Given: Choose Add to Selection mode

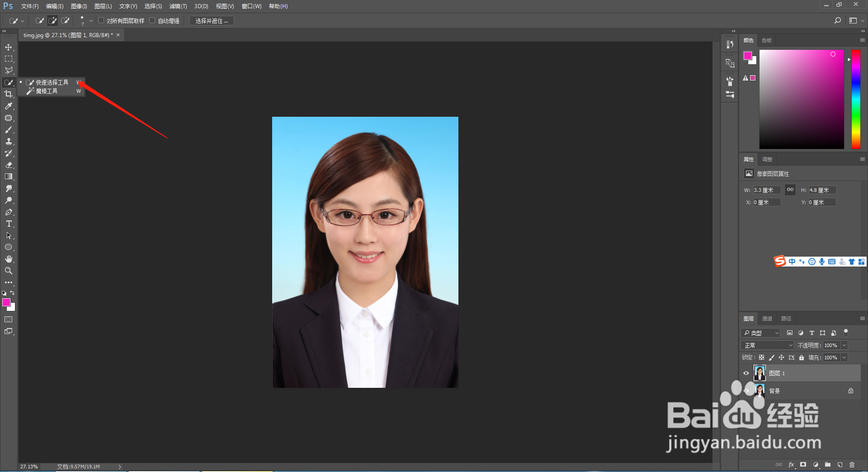Looking at the screenshot, I should [52, 21].
